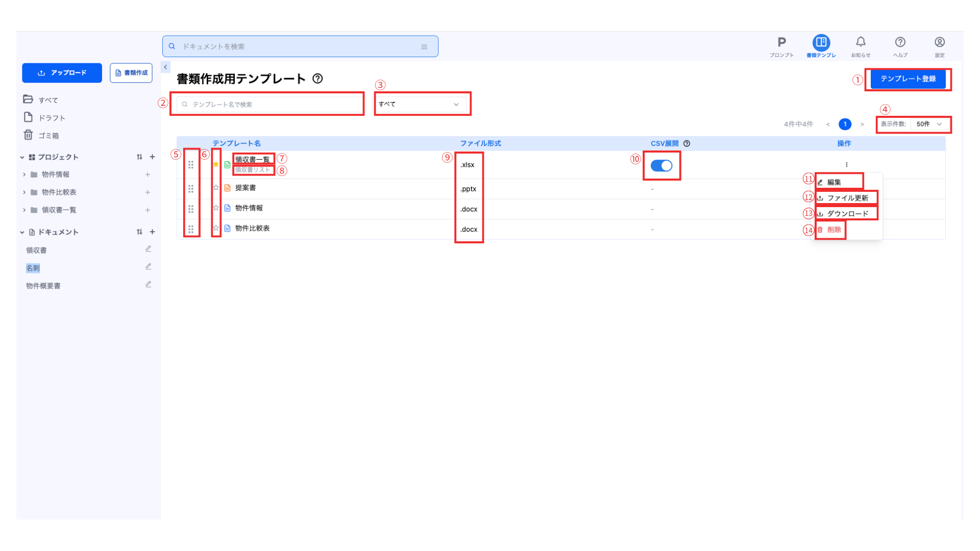The image size is (980, 551).
Task: Click the help icon beside CSV展開 header
Action: [x=687, y=144]
